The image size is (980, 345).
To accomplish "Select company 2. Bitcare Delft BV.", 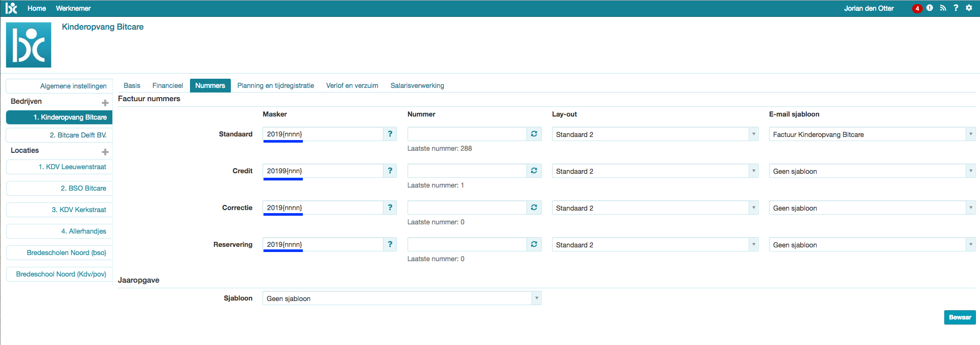I will 59,135.
